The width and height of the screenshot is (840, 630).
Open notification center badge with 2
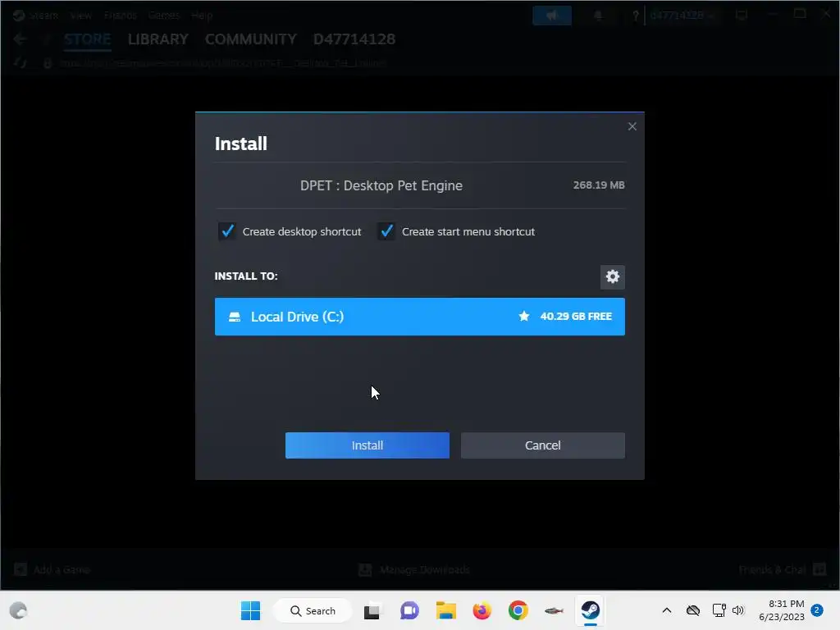[817, 610]
